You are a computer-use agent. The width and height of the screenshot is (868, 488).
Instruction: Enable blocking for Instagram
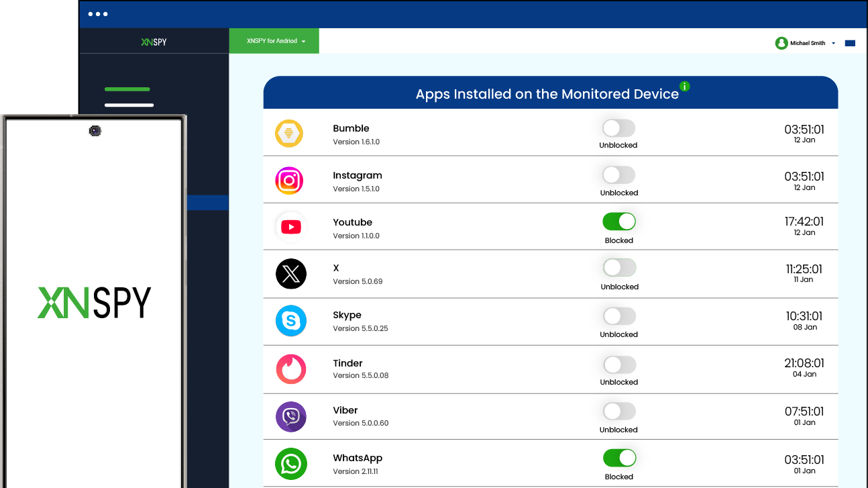(618, 175)
